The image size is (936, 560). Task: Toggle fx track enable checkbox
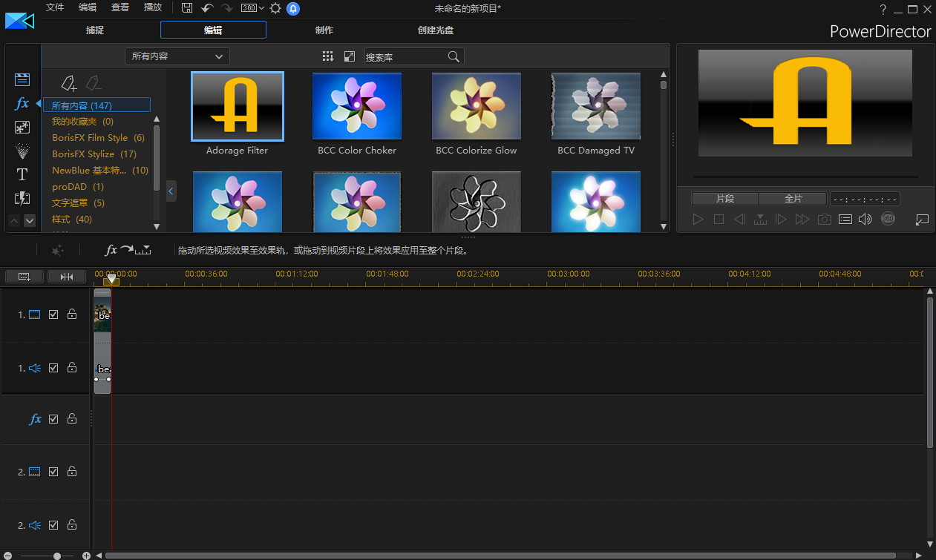[53, 419]
